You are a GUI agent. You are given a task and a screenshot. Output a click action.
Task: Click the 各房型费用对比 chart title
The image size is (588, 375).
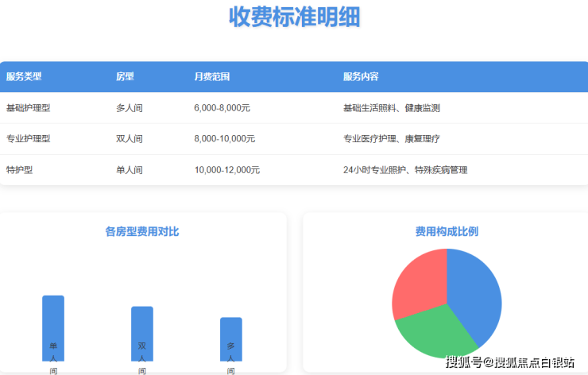[x=142, y=232]
